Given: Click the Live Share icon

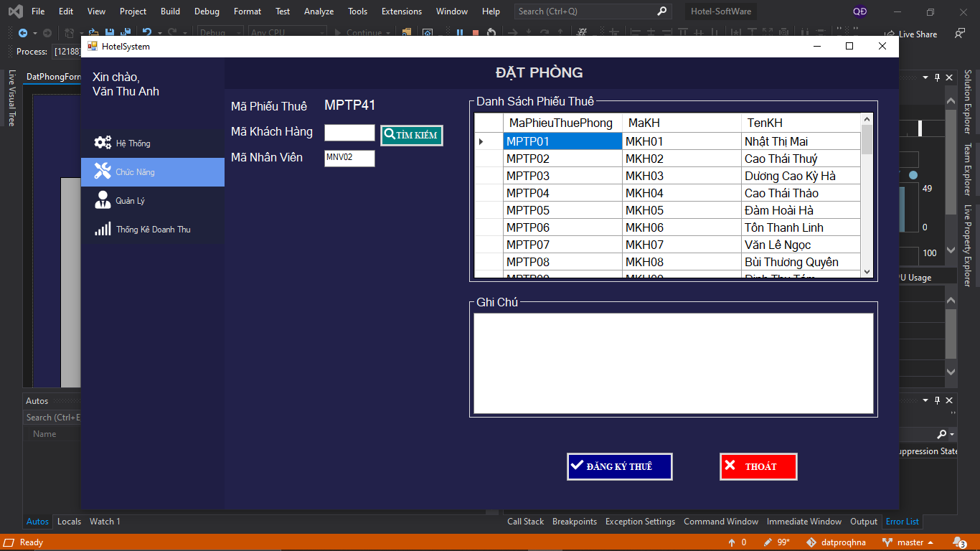Looking at the screenshot, I should coord(890,34).
